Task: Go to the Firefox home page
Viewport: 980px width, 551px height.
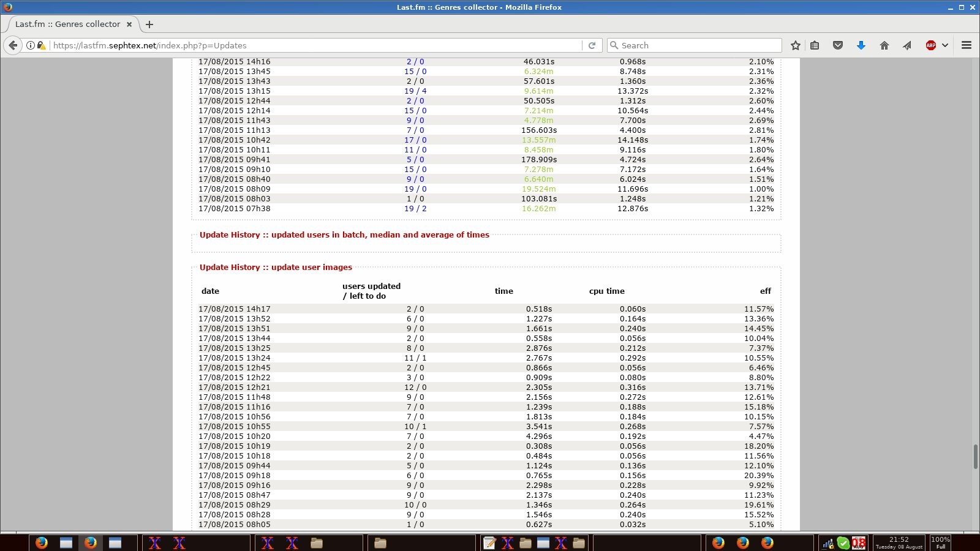Action: click(884, 45)
